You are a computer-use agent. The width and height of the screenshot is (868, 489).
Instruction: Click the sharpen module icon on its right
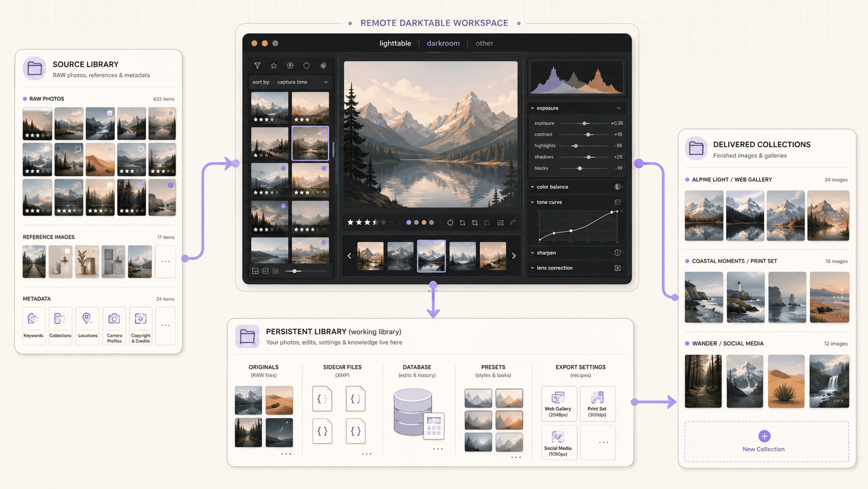click(x=617, y=253)
